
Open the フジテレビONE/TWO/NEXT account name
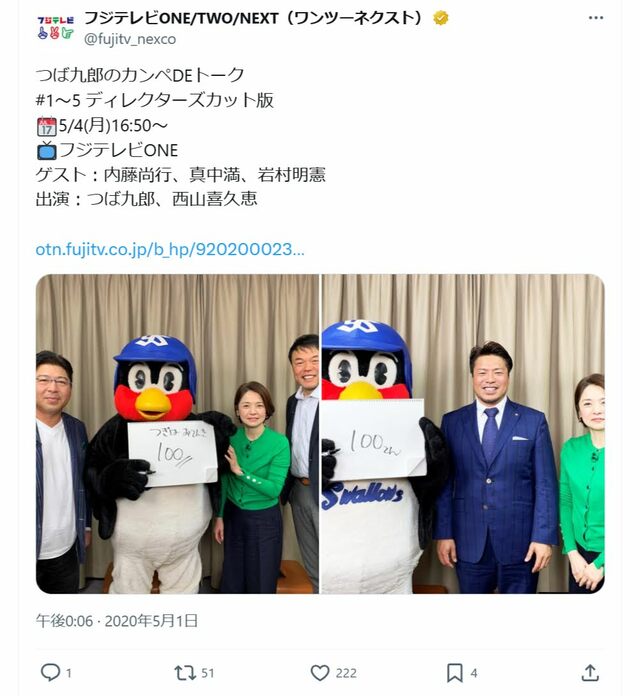[254, 18]
